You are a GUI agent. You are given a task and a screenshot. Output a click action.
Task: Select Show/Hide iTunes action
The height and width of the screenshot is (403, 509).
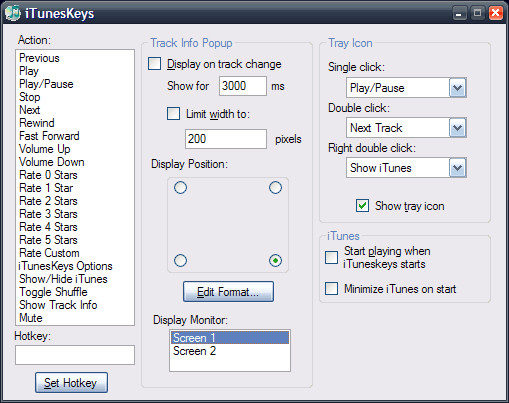(75, 279)
